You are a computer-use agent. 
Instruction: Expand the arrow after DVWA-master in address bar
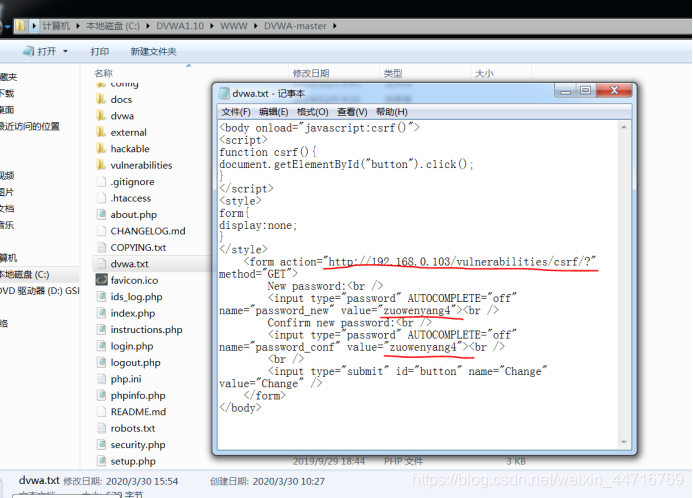click(x=335, y=26)
